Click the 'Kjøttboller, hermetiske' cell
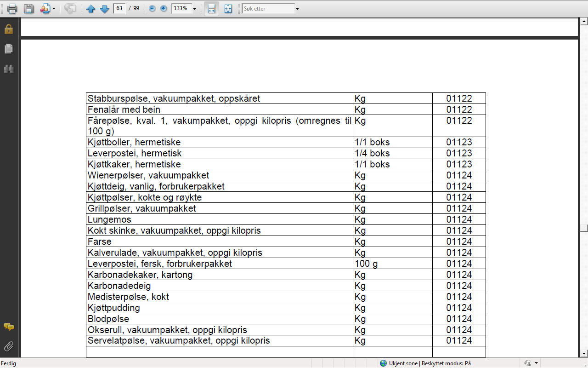This screenshot has width=588, height=368. point(220,142)
